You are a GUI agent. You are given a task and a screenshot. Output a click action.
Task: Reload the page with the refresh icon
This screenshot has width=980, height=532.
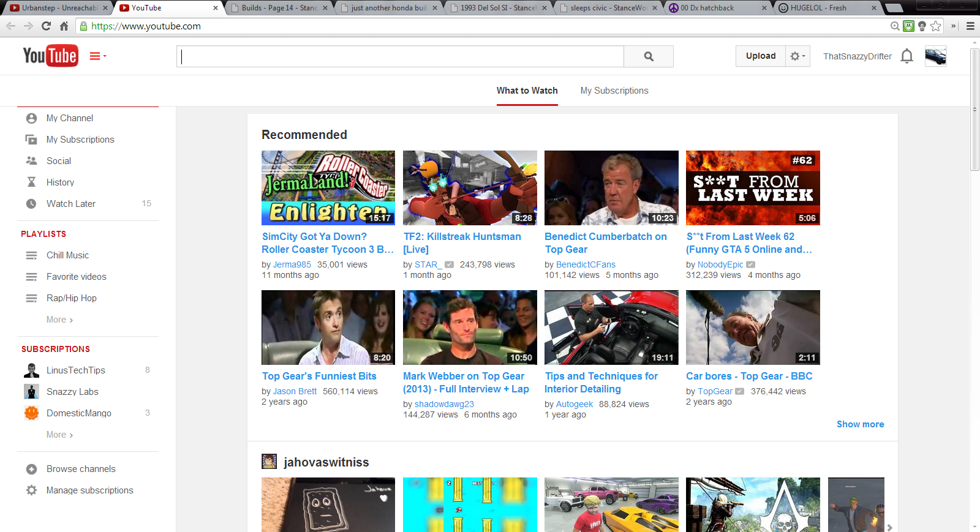pos(46,26)
